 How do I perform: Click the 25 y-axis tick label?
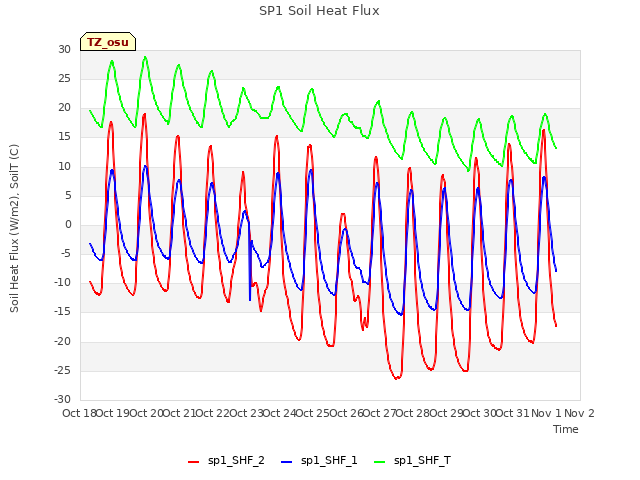click(x=64, y=78)
